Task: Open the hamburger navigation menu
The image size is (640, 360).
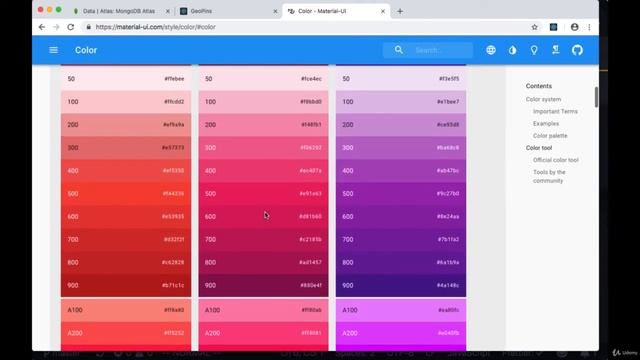Action: [x=53, y=50]
